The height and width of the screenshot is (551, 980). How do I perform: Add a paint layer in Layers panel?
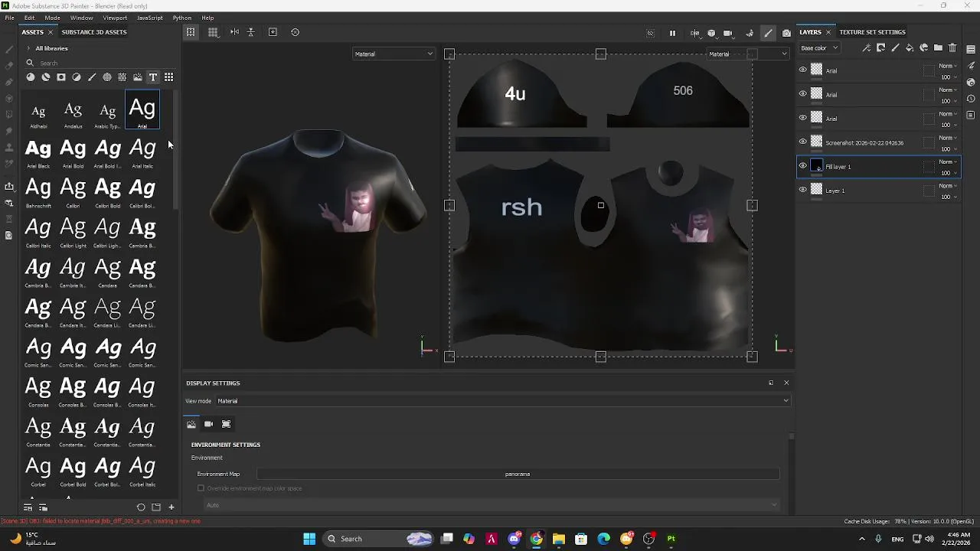[895, 48]
